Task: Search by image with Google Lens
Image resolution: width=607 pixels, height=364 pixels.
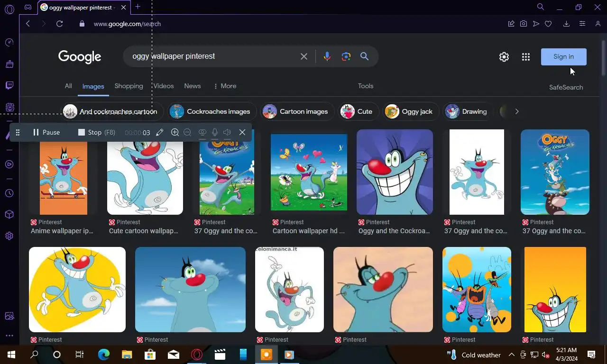Action: pyautogui.click(x=346, y=56)
